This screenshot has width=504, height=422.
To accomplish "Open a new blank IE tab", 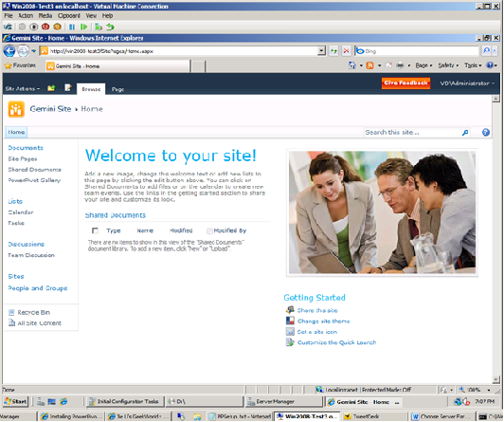I will [x=198, y=66].
